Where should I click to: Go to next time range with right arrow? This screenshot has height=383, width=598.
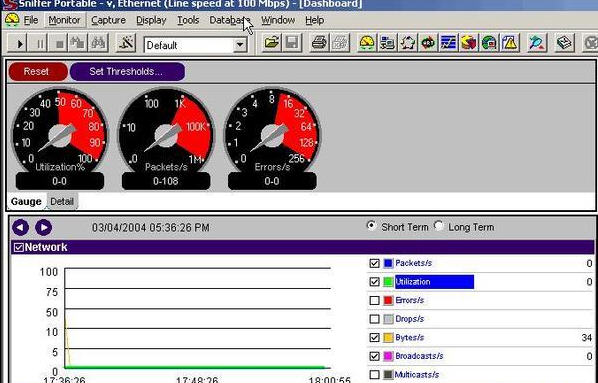43,227
